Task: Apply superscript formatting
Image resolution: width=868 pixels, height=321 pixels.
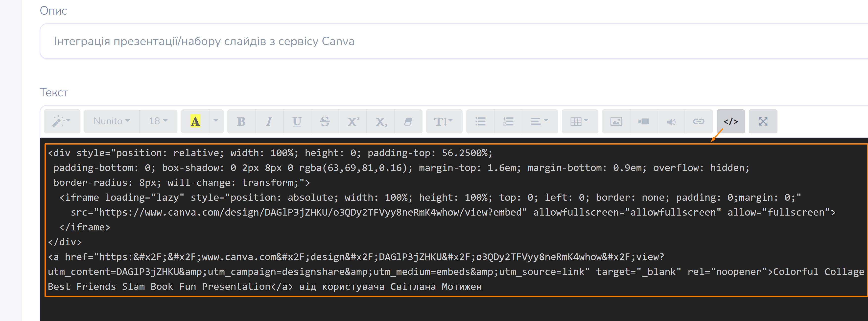Action: [353, 121]
